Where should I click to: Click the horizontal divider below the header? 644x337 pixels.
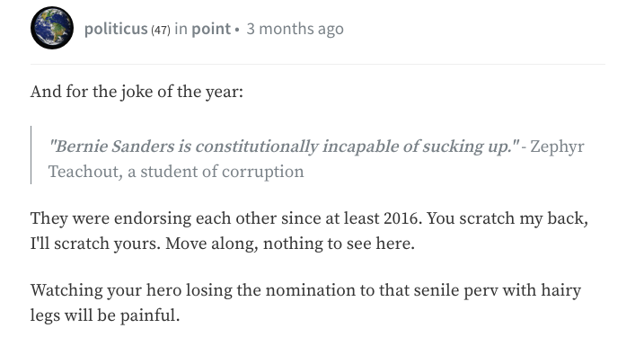click(x=317, y=64)
